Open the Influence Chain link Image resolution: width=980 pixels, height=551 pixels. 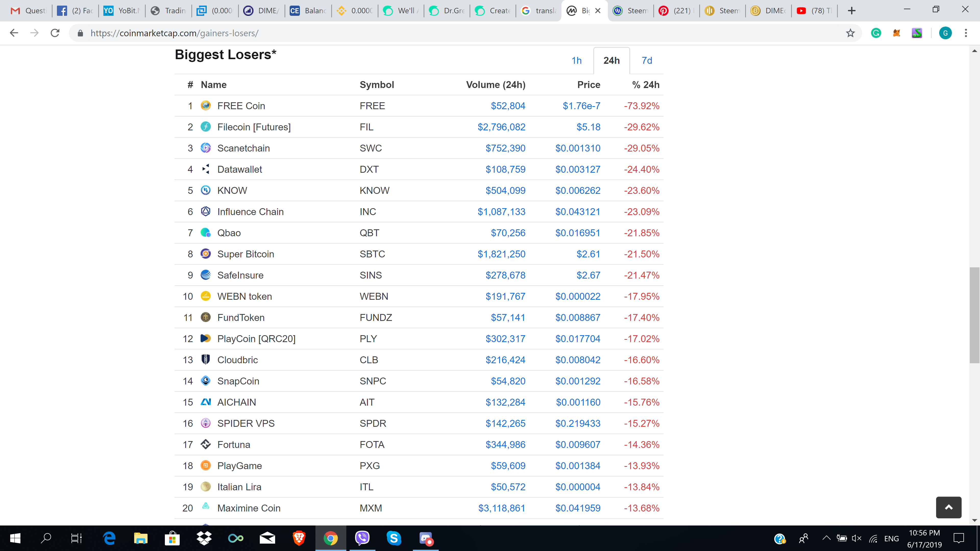(250, 212)
